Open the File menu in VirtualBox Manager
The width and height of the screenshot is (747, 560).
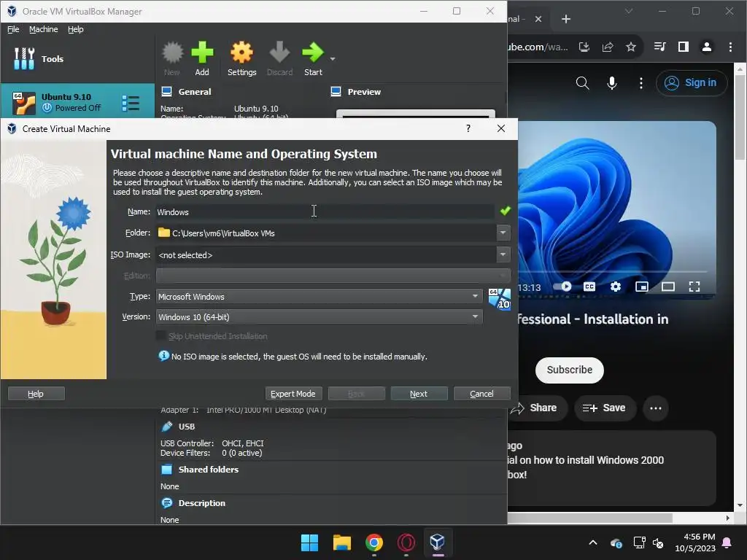pyautogui.click(x=13, y=29)
